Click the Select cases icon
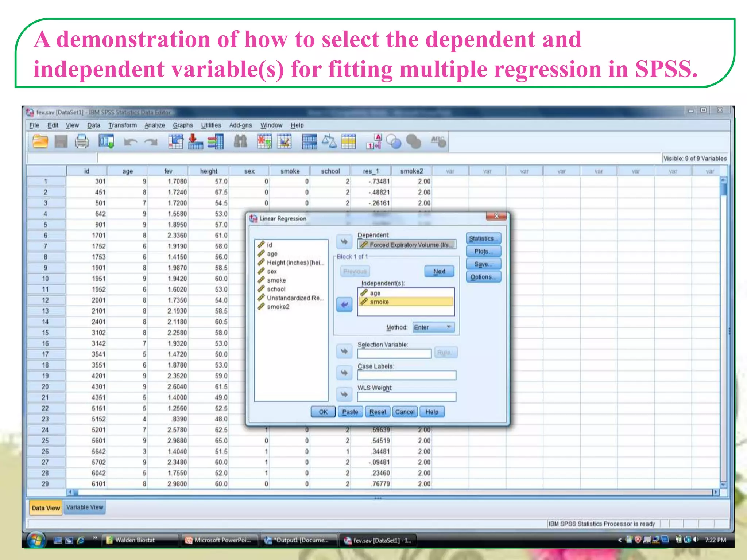 pos(349,142)
